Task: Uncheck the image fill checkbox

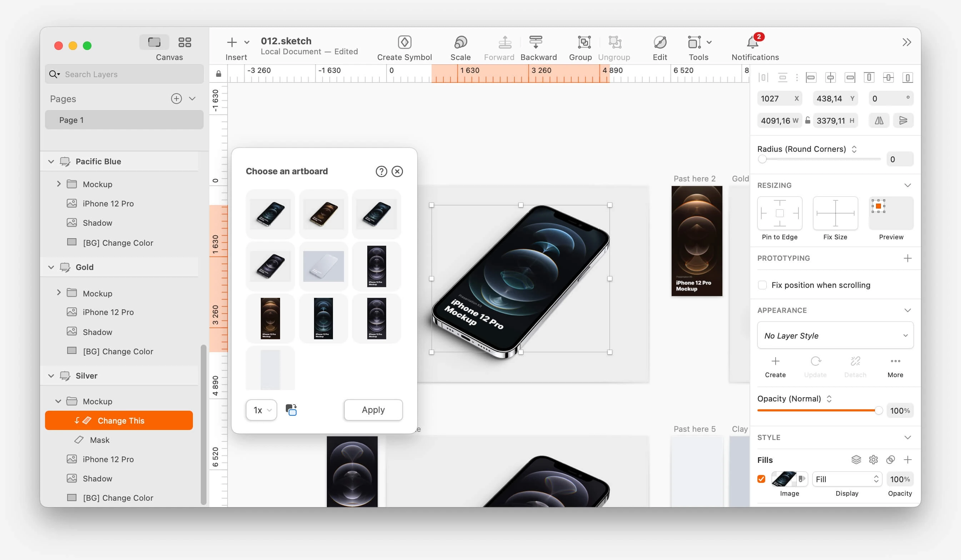Action: click(x=761, y=479)
